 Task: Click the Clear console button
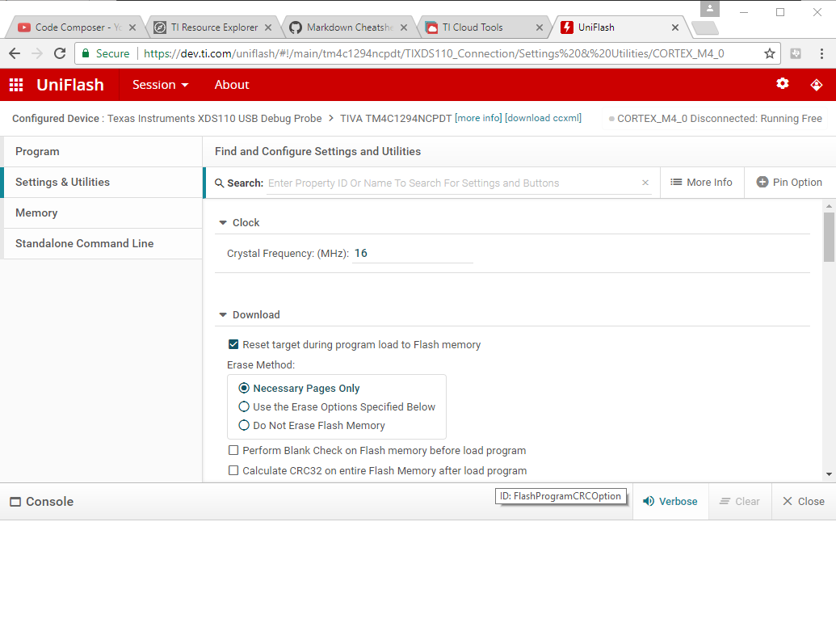tap(740, 502)
